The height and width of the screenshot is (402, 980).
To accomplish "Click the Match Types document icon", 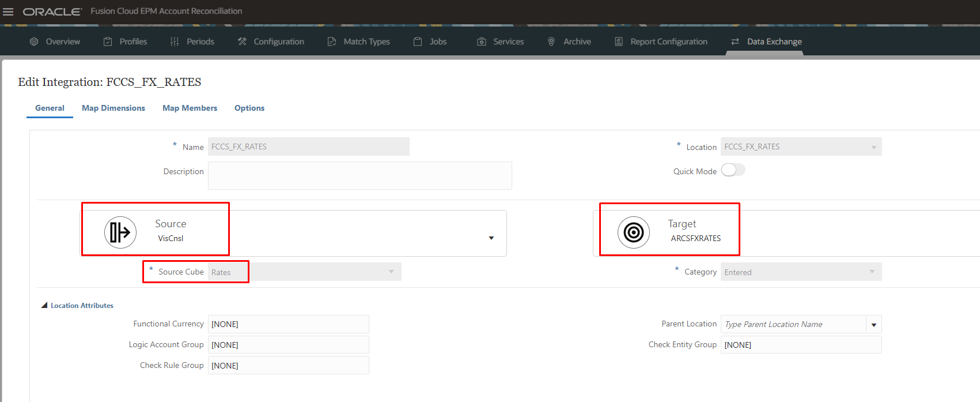I will click(x=332, y=42).
